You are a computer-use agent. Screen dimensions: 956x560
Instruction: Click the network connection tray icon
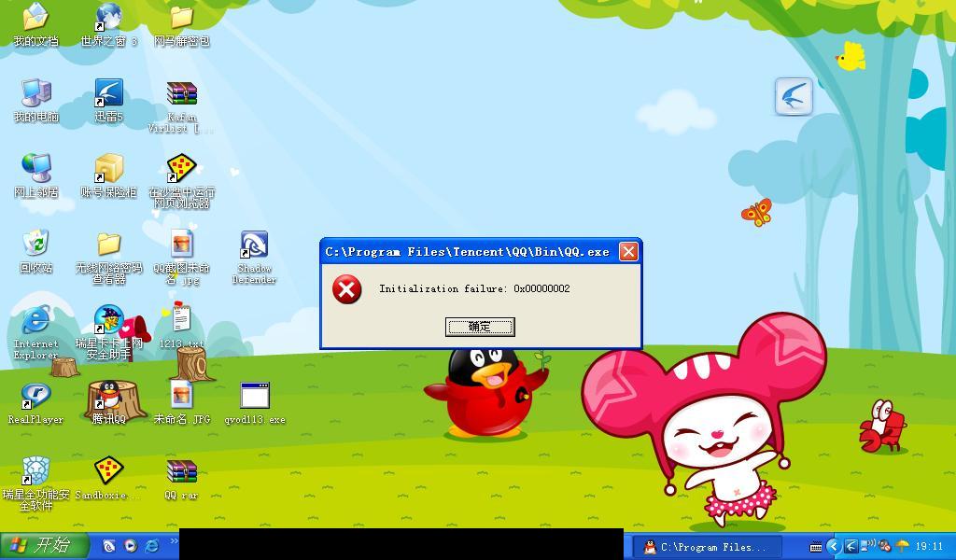coord(865,545)
